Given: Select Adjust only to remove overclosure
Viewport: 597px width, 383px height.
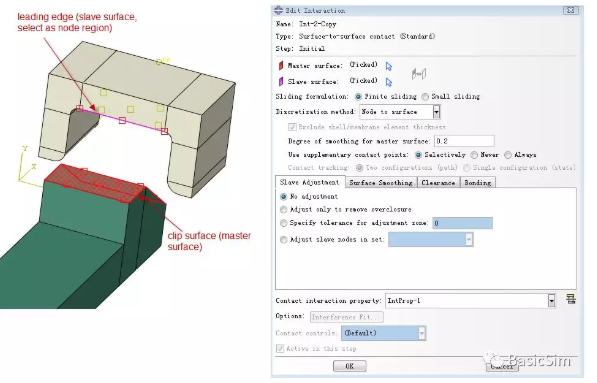Looking at the screenshot, I should point(283,210).
